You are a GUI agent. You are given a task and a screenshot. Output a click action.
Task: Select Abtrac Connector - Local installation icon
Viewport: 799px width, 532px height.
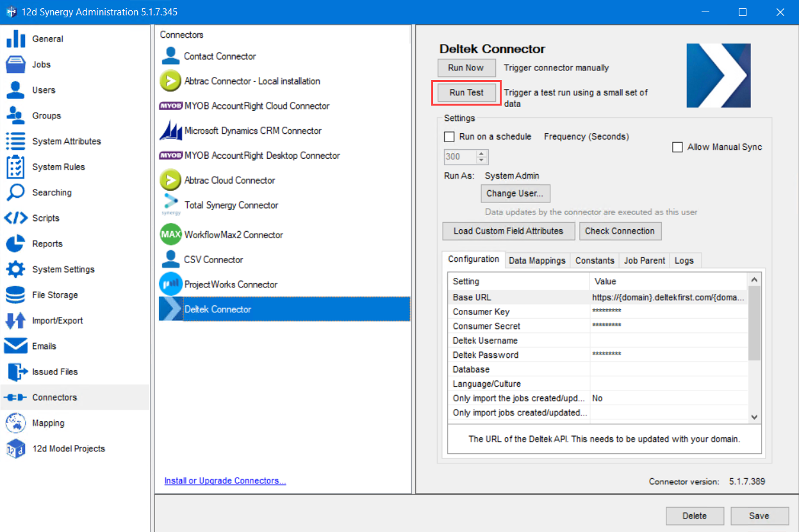(170, 81)
